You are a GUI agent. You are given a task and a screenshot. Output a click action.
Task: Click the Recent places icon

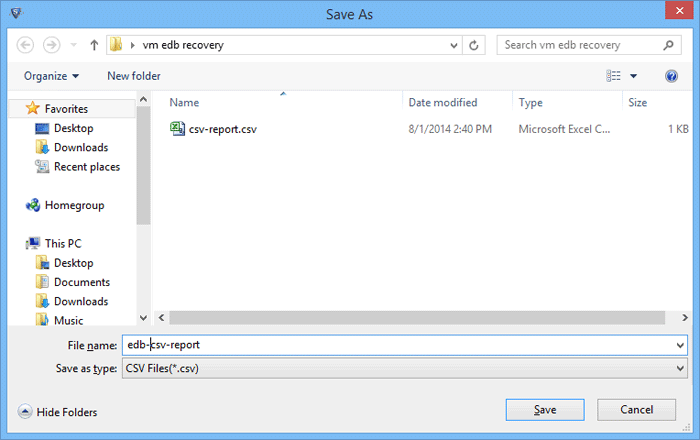click(42, 166)
